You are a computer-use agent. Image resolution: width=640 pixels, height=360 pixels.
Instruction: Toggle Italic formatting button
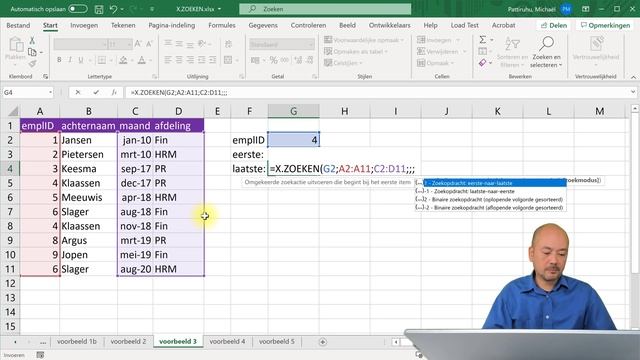70,60
